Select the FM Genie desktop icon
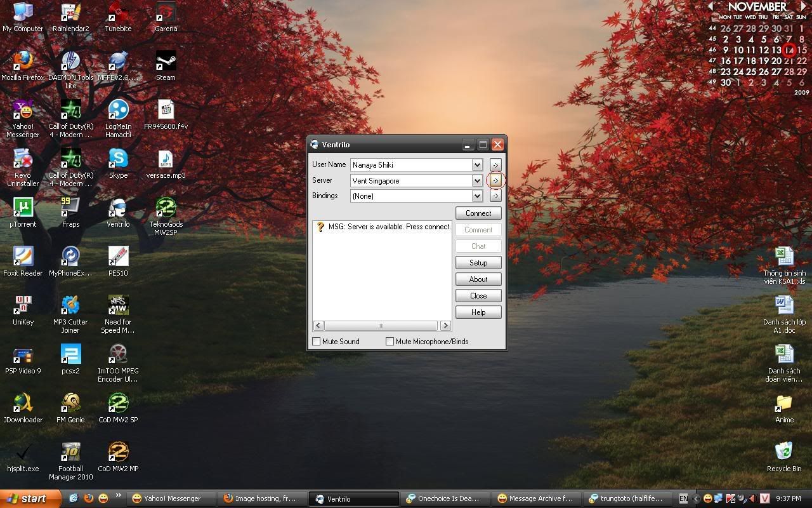Screen dimensions: 812x508 coord(70,408)
